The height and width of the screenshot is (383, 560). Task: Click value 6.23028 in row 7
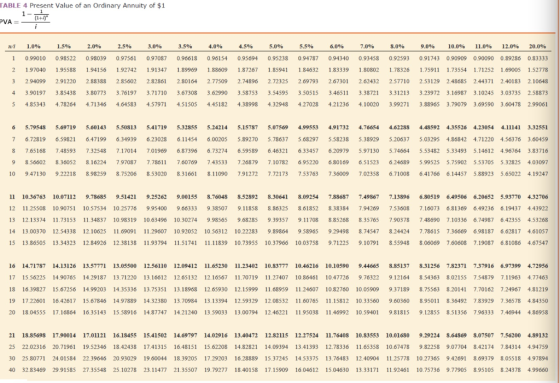(x=156, y=139)
